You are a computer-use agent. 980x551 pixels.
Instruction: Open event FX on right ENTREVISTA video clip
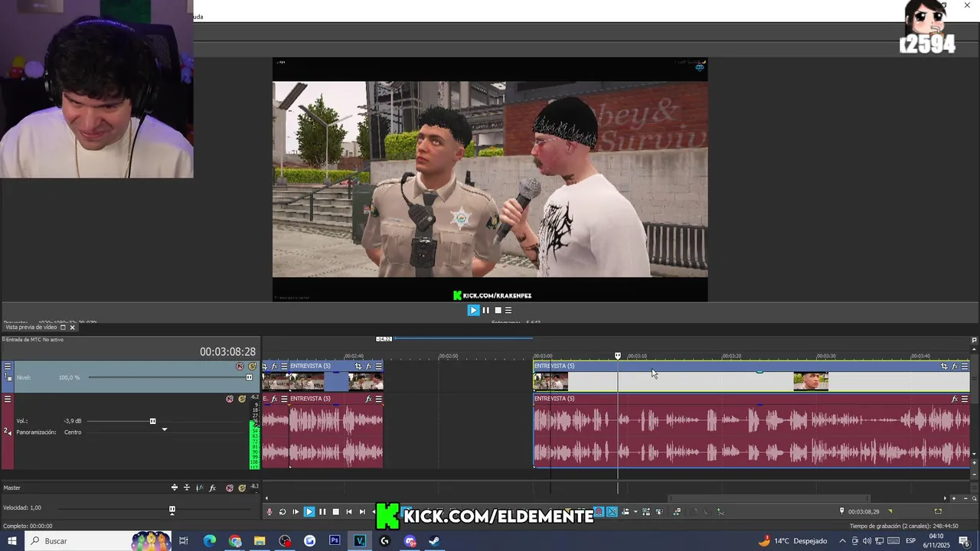point(955,366)
